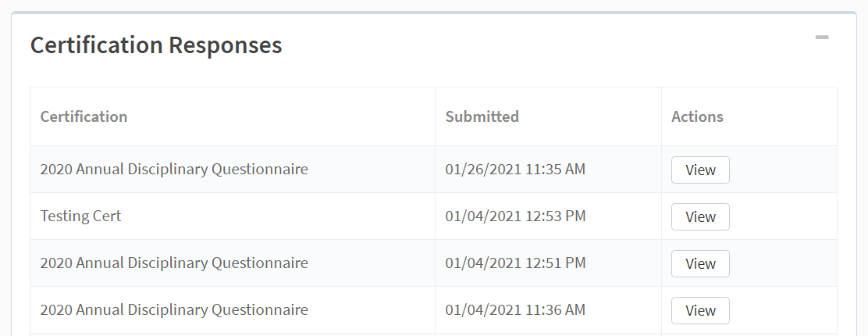
Task: Click blank header area between title and collapse icon
Action: pyautogui.click(x=548, y=45)
